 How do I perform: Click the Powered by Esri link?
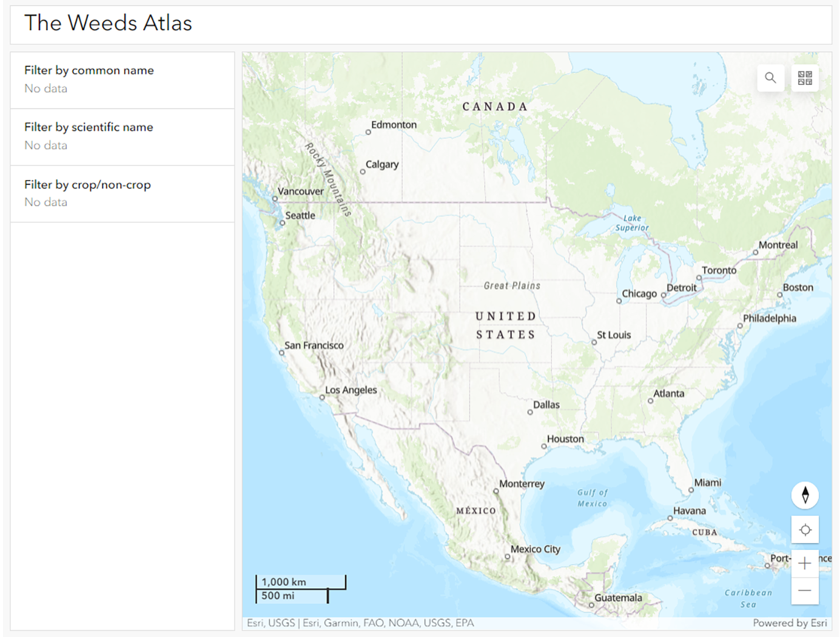click(x=790, y=623)
